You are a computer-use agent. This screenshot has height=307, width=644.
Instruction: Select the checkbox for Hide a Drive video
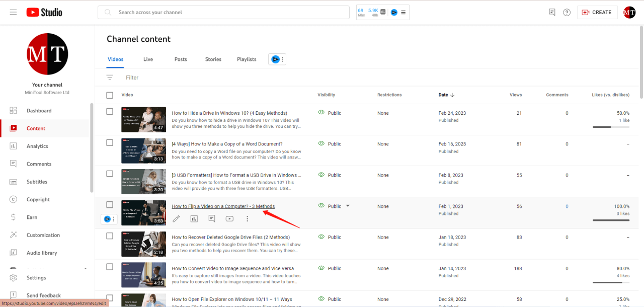tap(110, 111)
